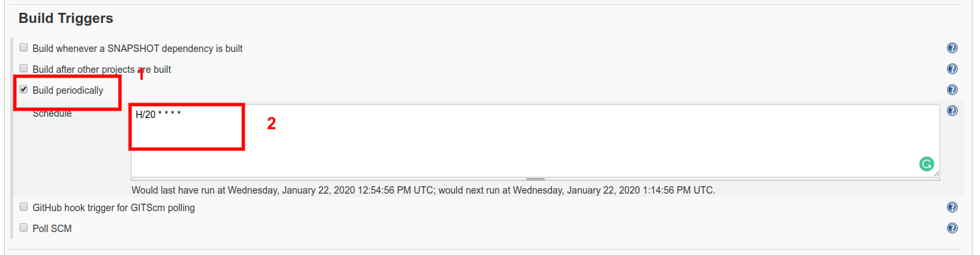This screenshot has width=980, height=255.
Task: Enable the Poll SCM checkbox
Action: point(24,228)
